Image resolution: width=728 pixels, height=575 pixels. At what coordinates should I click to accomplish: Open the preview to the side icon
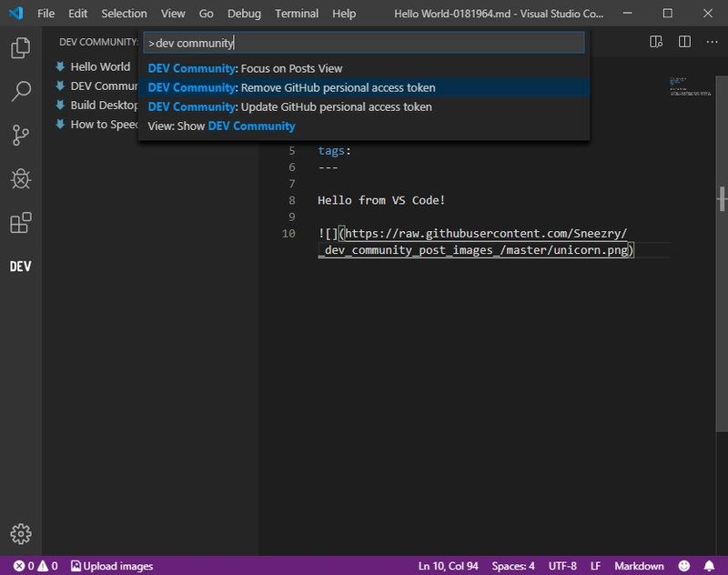pyautogui.click(x=656, y=42)
